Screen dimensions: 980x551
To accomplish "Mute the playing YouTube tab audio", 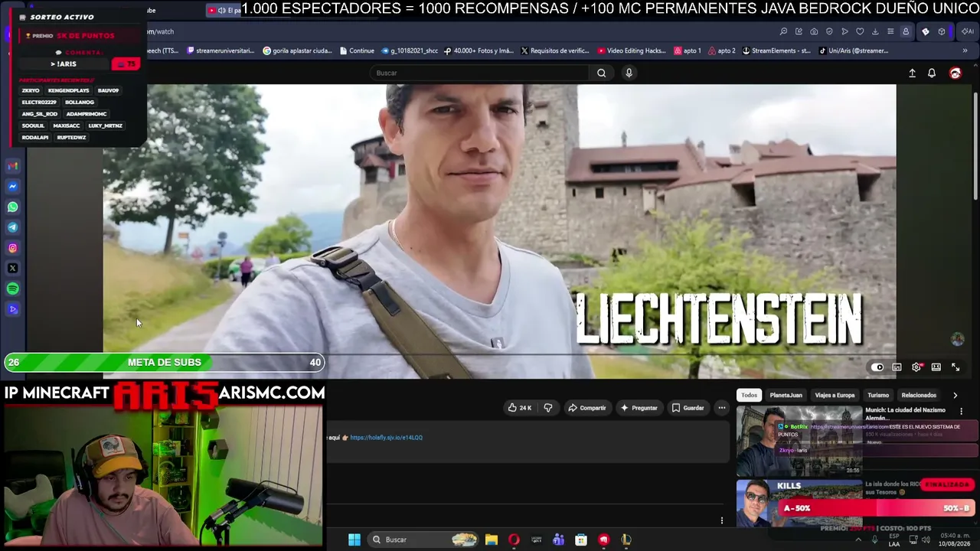I will point(222,10).
